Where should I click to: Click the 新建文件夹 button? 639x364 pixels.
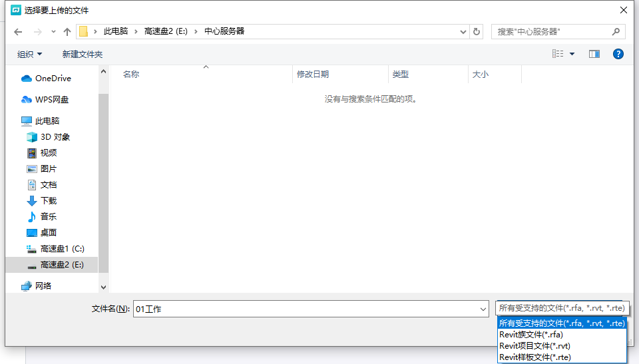click(83, 54)
